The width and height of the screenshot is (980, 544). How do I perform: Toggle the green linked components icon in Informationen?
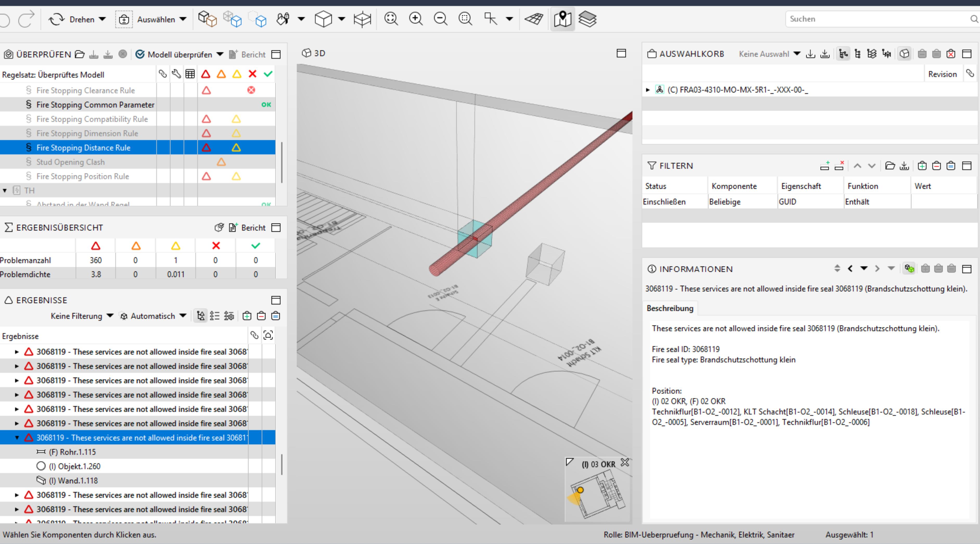pos(909,269)
